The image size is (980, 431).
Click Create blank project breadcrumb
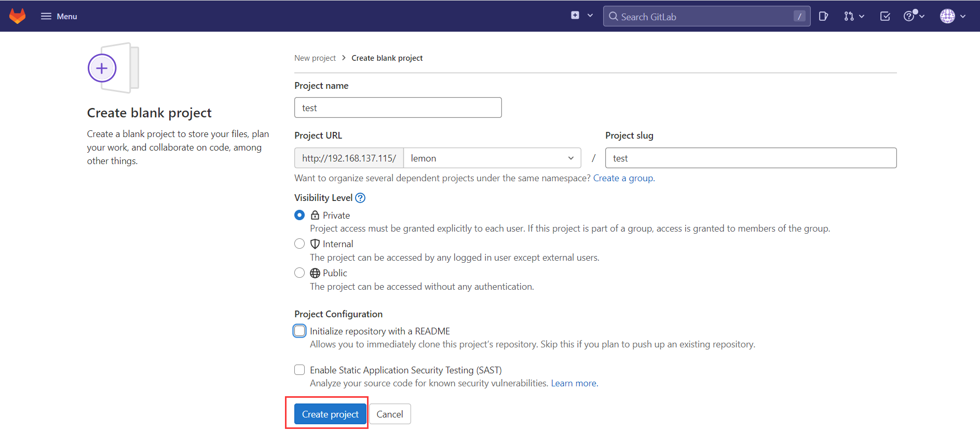387,58
